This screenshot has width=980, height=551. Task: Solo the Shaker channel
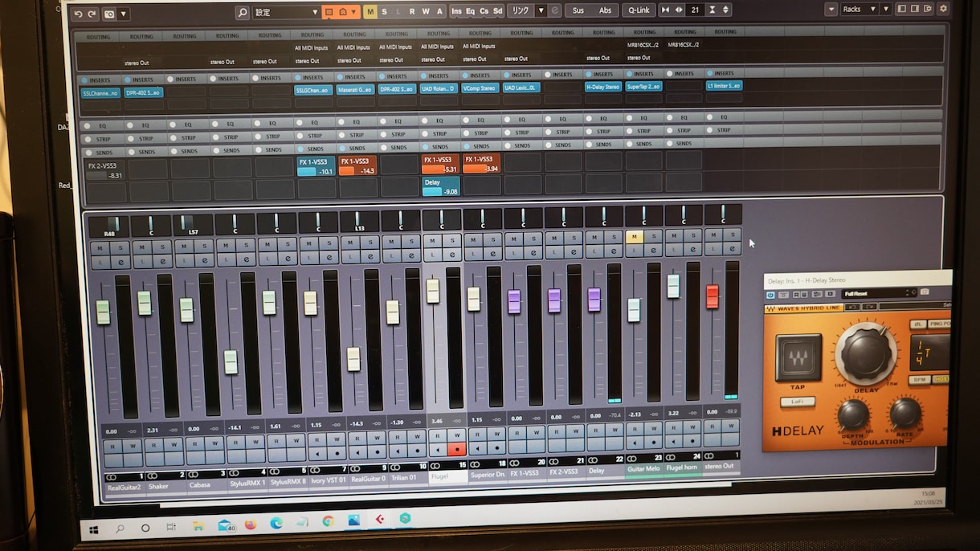[162, 247]
